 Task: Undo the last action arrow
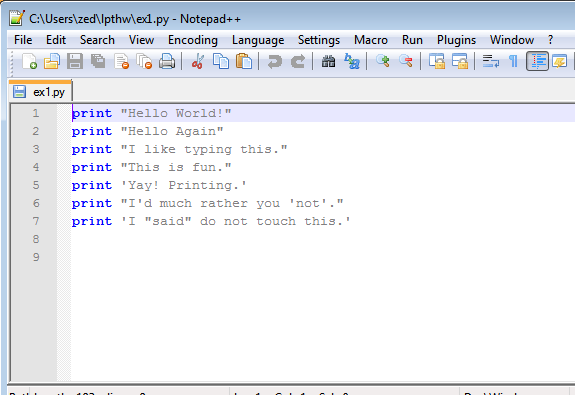click(x=275, y=61)
